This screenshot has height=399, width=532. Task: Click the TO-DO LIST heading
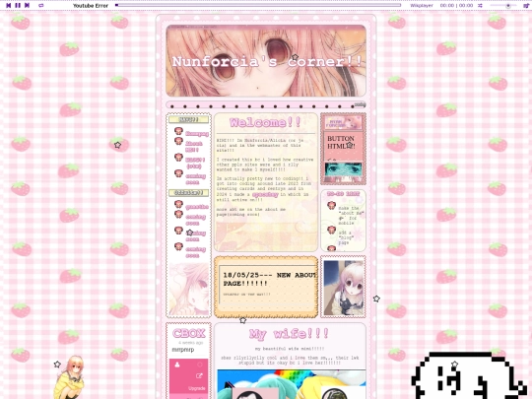coord(343,194)
